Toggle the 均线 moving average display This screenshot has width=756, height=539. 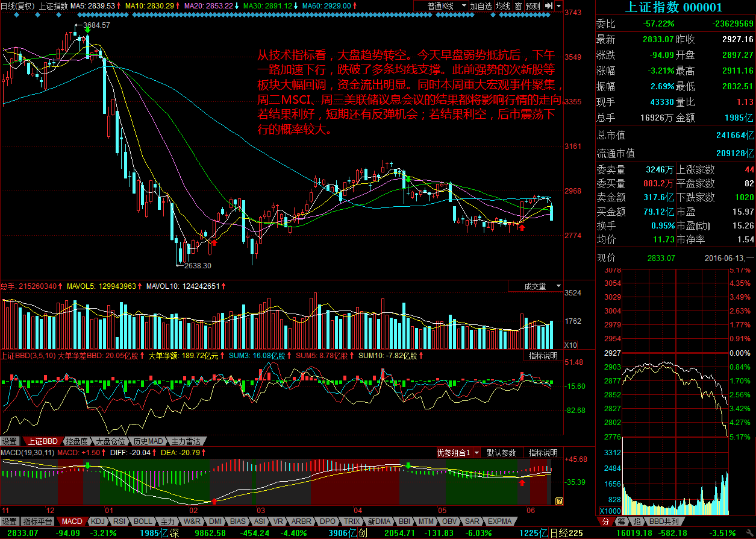[x=502, y=5]
